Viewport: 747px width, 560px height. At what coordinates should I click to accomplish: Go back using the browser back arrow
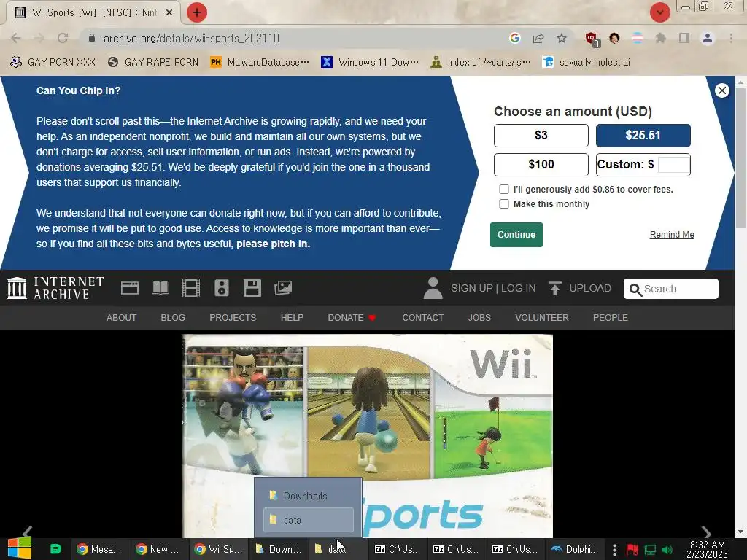[16, 38]
